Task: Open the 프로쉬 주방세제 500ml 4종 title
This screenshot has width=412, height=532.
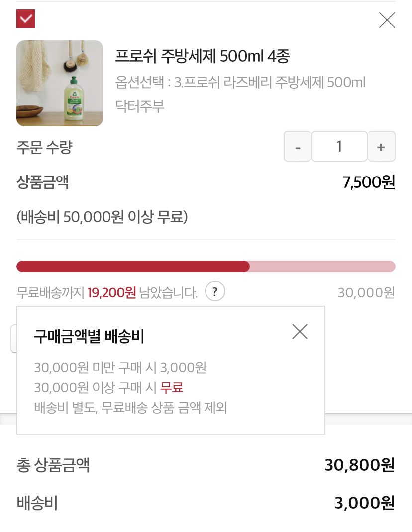Action: pos(202,56)
